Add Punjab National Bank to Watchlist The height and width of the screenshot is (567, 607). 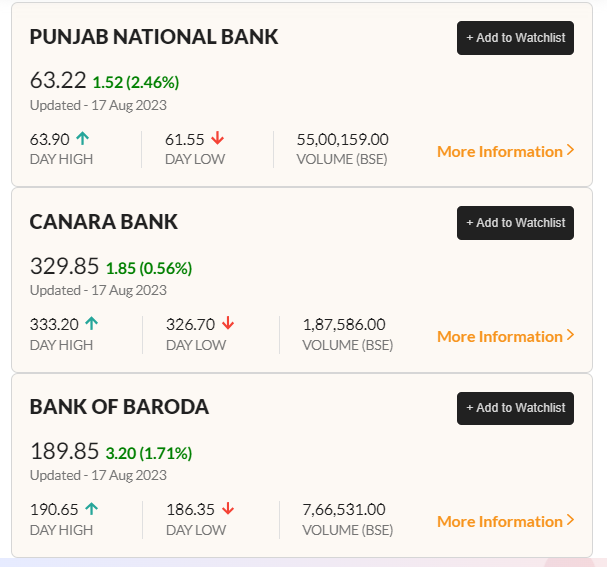(515, 38)
